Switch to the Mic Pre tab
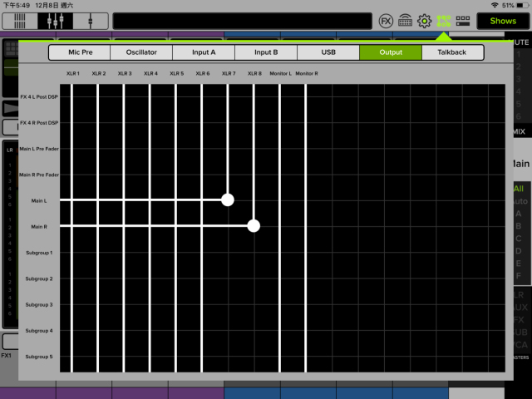 click(79, 52)
